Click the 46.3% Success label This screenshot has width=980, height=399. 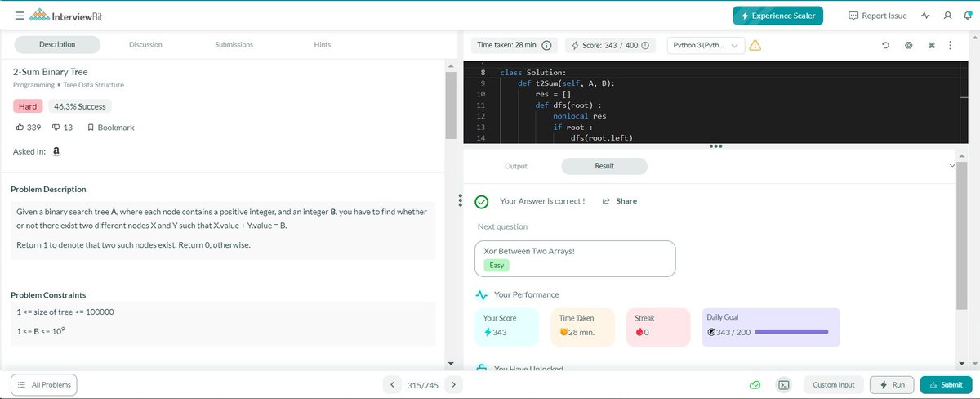(x=80, y=106)
